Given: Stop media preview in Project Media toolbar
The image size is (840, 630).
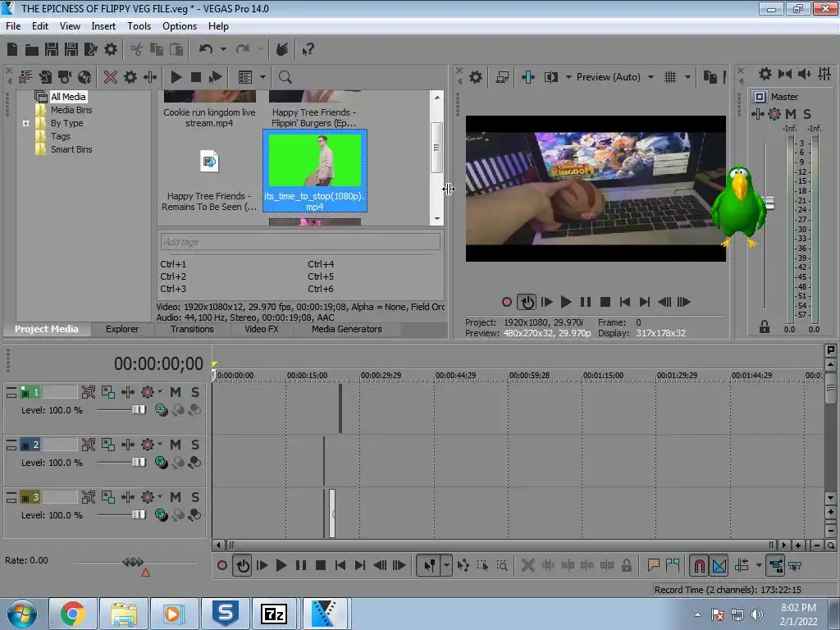Looking at the screenshot, I should [196, 77].
